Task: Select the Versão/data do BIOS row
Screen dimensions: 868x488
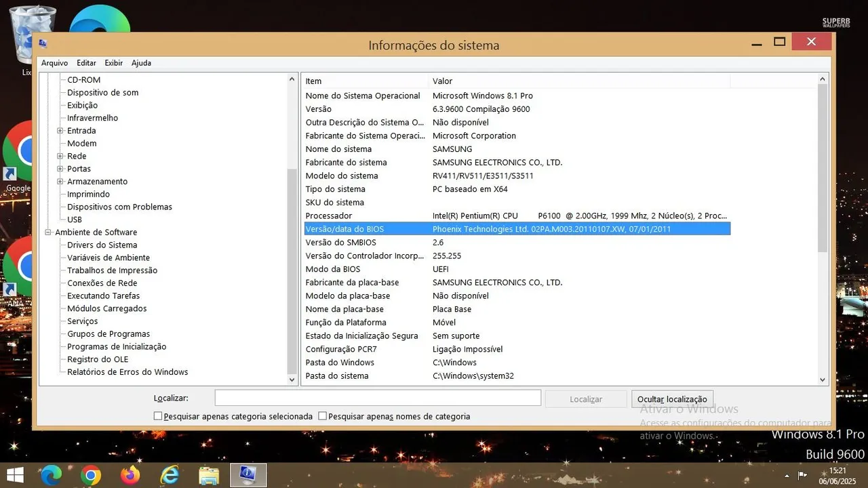Action: (x=517, y=229)
